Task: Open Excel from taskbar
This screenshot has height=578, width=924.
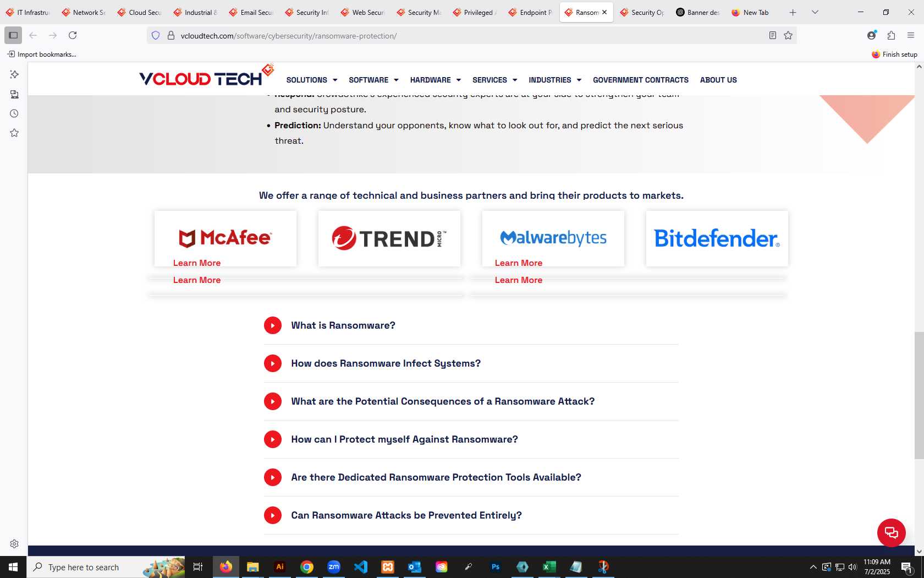Action: pyautogui.click(x=549, y=566)
